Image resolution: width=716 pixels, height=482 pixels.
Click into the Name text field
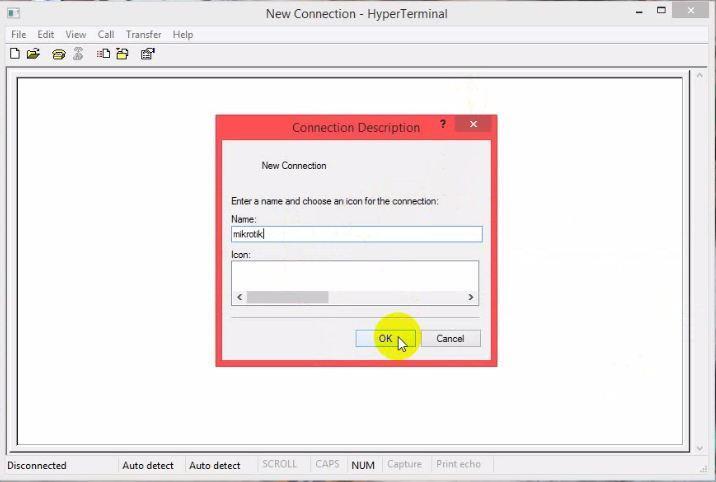coord(357,234)
